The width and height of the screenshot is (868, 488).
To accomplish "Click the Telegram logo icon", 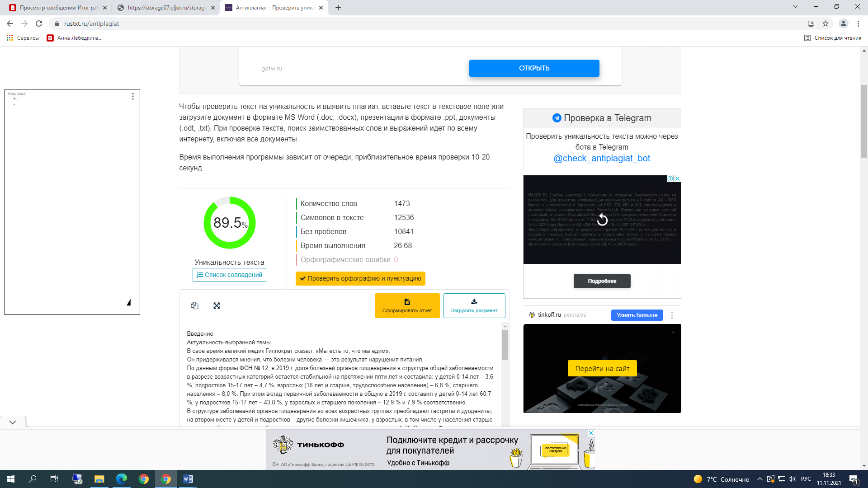I will [x=557, y=118].
